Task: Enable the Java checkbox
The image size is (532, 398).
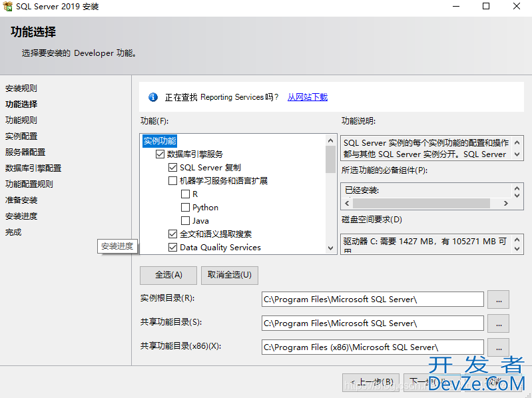Action: click(185, 221)
